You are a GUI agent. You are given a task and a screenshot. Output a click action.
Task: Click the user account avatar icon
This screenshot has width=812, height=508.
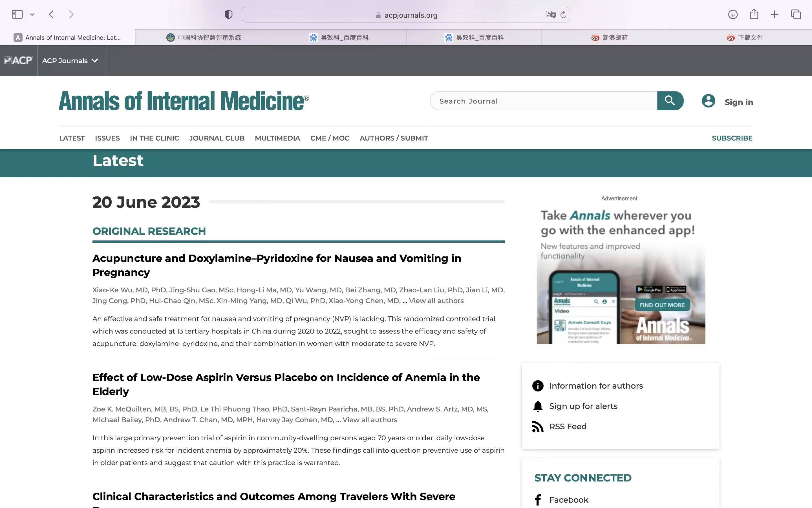(708, 101)
